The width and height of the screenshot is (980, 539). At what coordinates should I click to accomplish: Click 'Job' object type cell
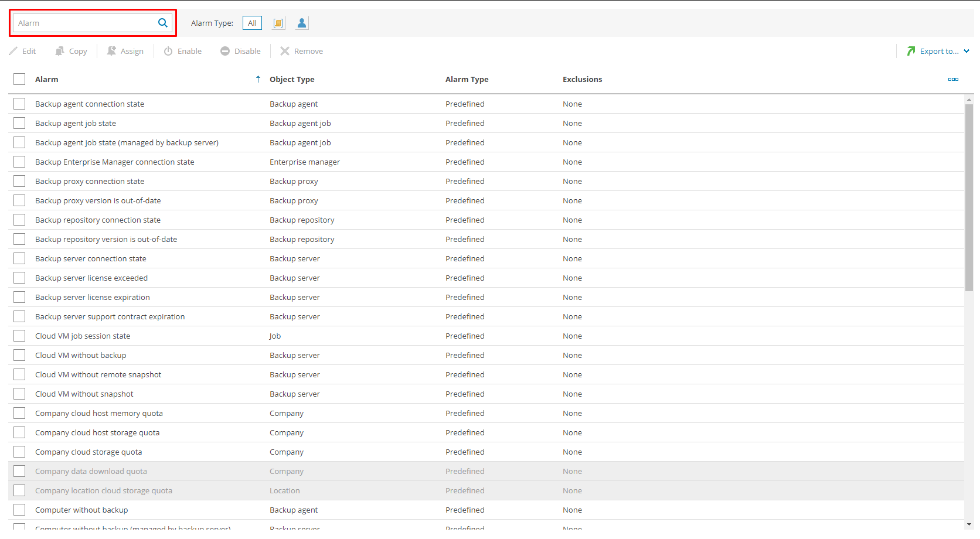pos(275,336)
